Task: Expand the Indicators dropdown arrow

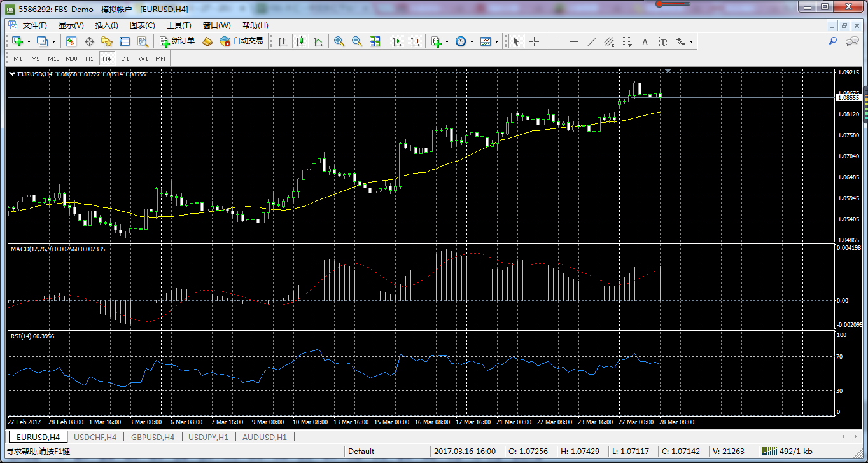Action: (447, 41)
